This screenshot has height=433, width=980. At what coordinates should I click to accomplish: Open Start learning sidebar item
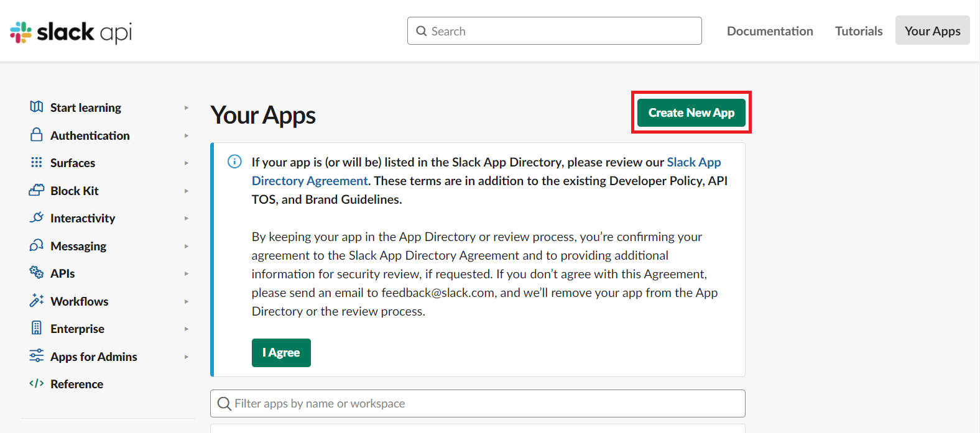point(86,107)
